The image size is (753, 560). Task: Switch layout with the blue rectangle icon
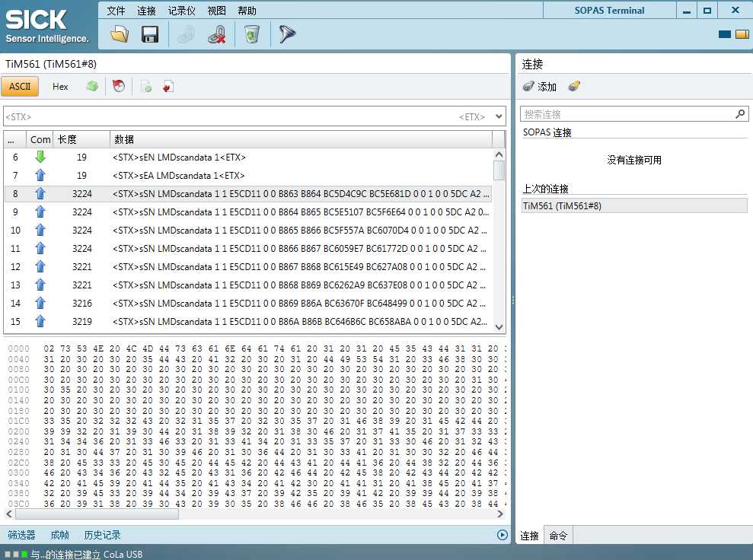pyautogui.click(x=725, y=34)
